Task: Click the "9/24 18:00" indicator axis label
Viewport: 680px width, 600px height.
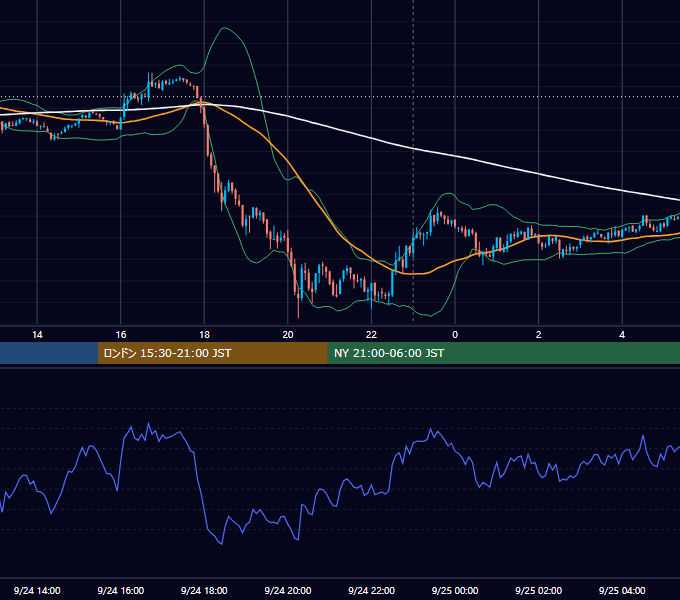Action: 204,590
